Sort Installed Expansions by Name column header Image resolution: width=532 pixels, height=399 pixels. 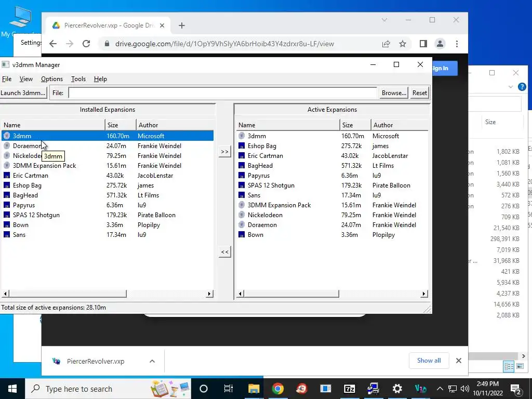click(54, 125)
